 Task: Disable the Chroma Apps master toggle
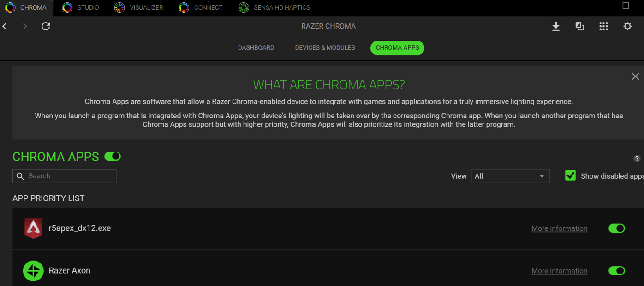112,156
